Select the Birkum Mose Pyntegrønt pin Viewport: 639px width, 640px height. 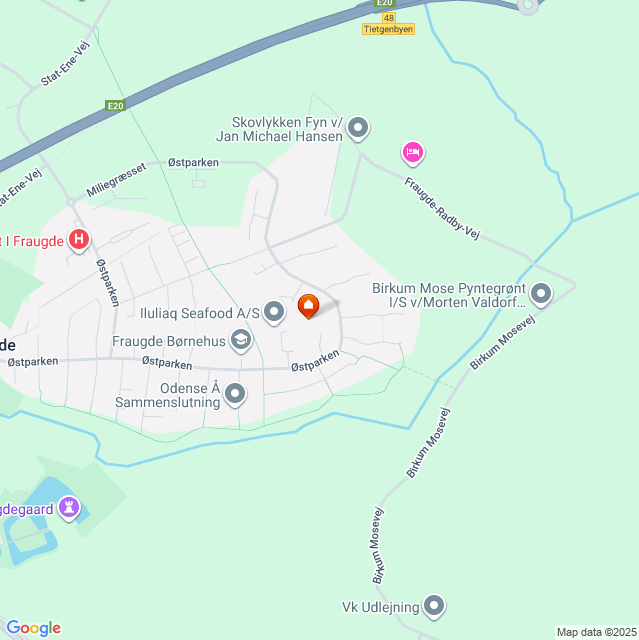(541, 294)
